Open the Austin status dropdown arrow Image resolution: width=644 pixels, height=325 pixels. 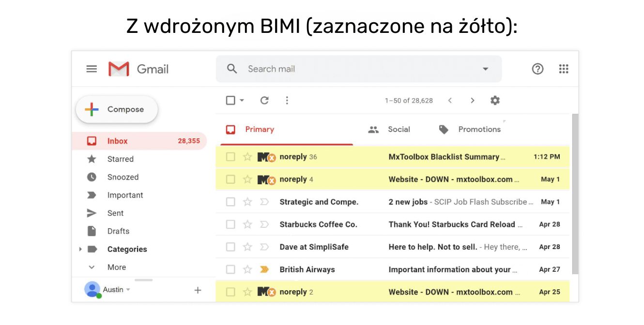[128, 290]
